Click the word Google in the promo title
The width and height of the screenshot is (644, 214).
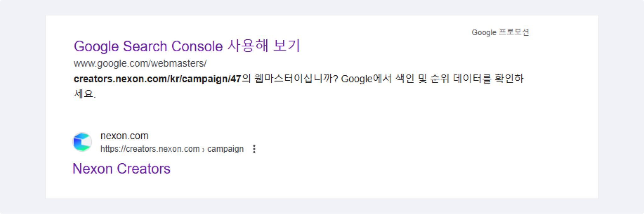pos(96,47)
